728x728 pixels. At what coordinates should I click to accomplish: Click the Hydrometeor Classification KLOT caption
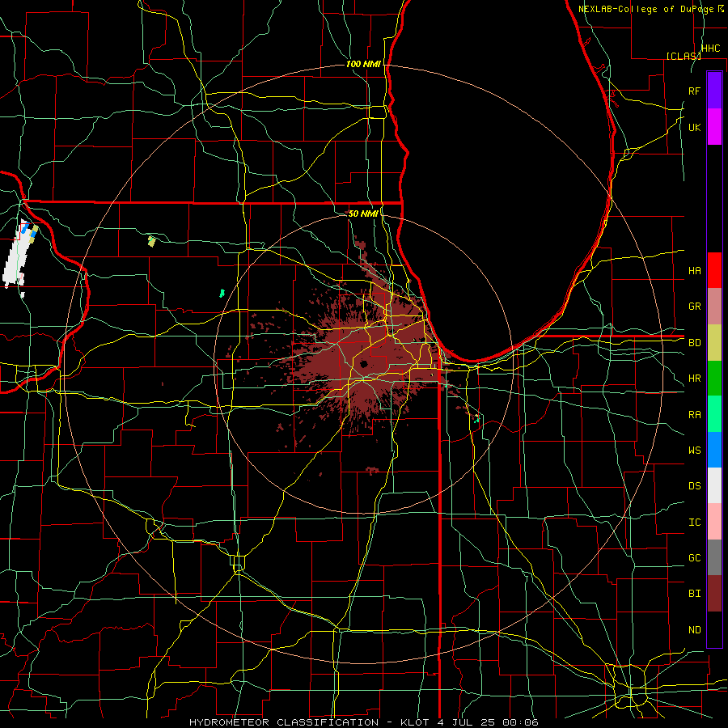(363, 722)
